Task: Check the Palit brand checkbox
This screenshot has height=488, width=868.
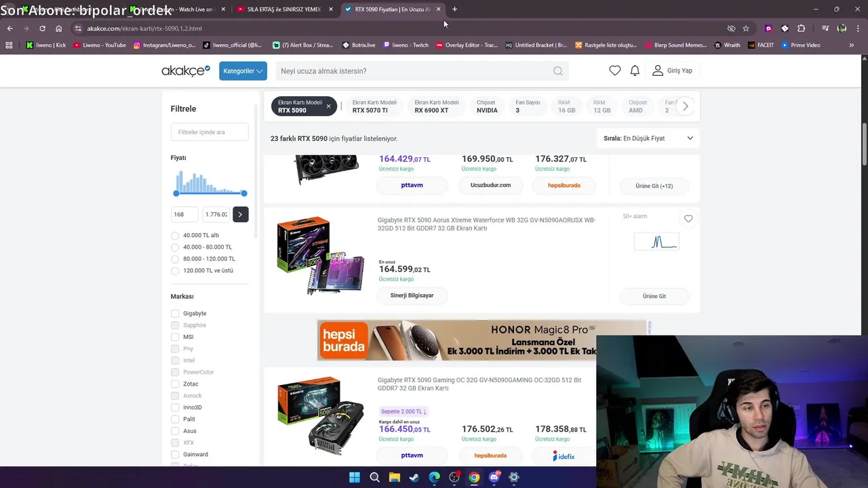Action: pos(175,420)
